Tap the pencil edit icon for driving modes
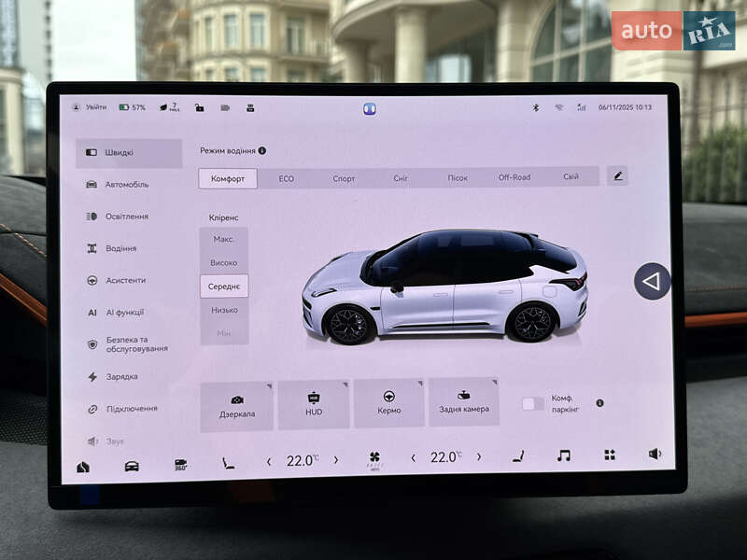 617,175
